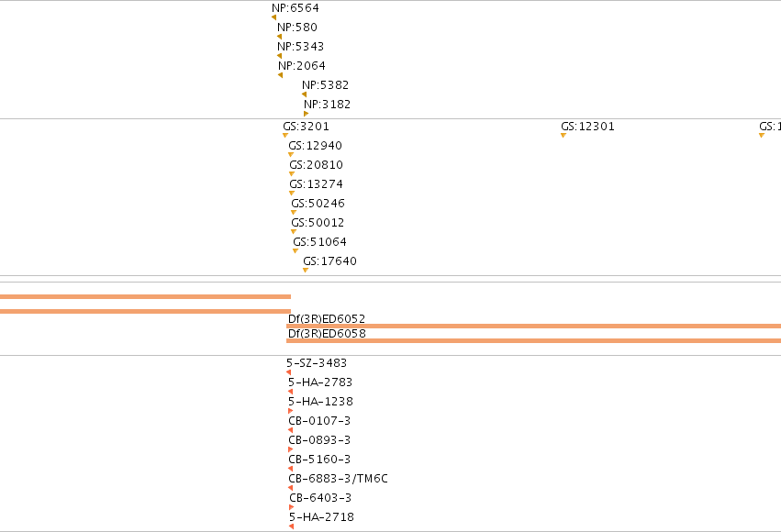Select the arrow marker below NP:5343

click(279, 56)
